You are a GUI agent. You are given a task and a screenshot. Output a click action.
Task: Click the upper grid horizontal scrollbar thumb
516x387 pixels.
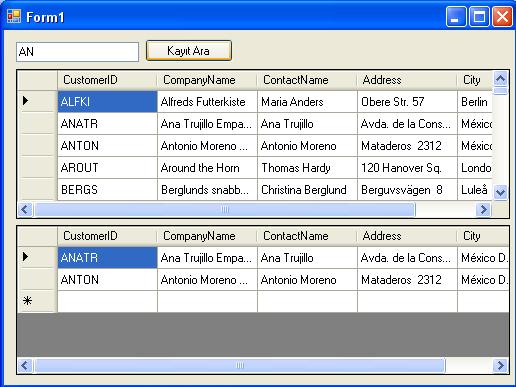click(225, 209)
